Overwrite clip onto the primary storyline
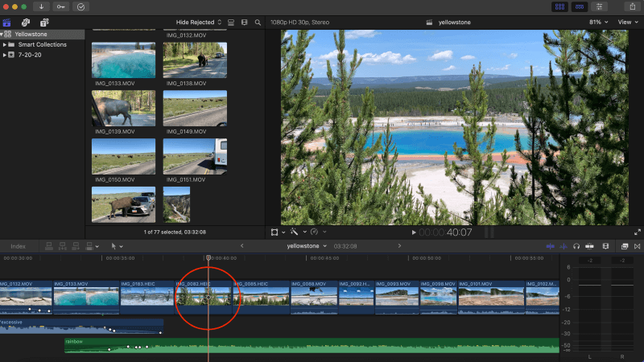 (89, 246)
